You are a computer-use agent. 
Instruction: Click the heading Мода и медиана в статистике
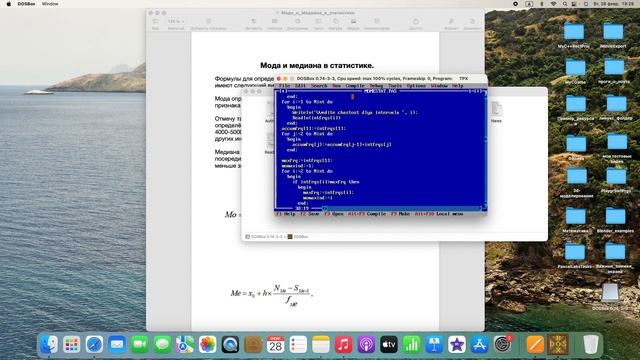tap(317, 65)
